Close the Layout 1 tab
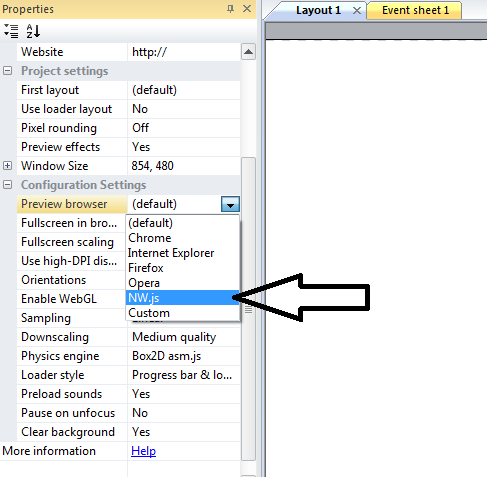 (x=357, y=11)
